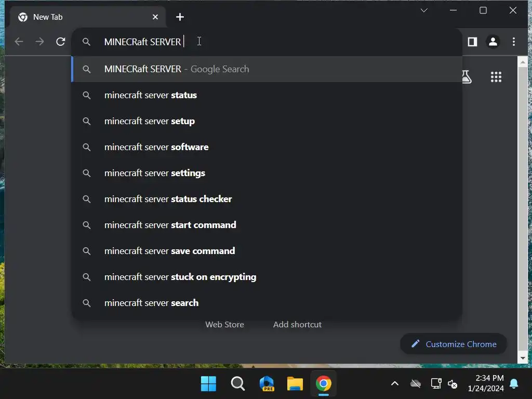Click the magnifier icon in address bar

point(87,42)
